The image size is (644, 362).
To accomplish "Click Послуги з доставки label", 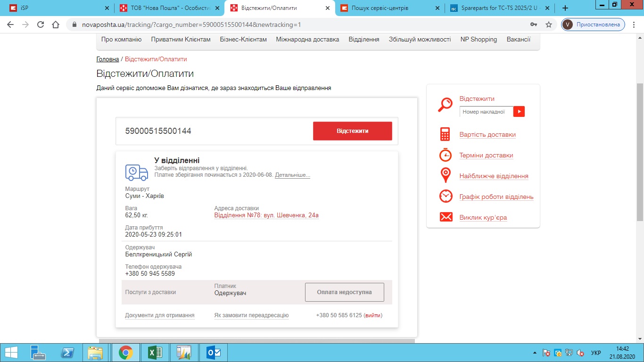I will pos(150,292).
